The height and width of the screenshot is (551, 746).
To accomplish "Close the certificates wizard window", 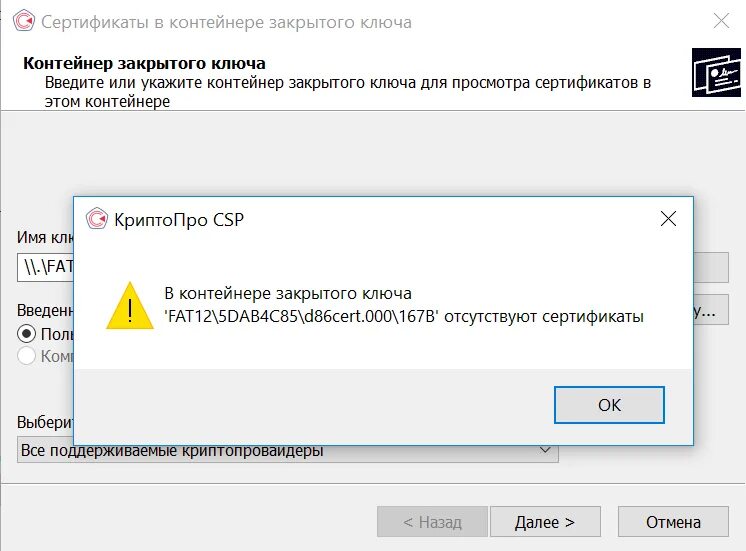I will (x=721, y=21).
